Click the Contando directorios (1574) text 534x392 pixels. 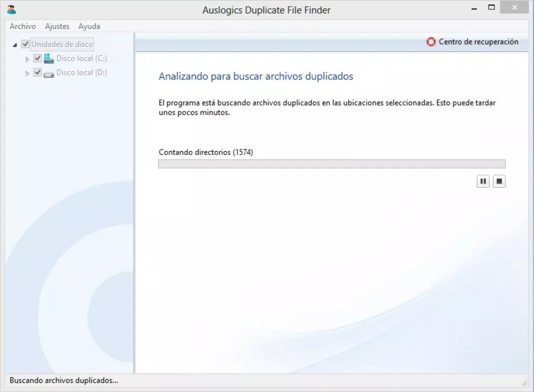[x=206, y=152]
